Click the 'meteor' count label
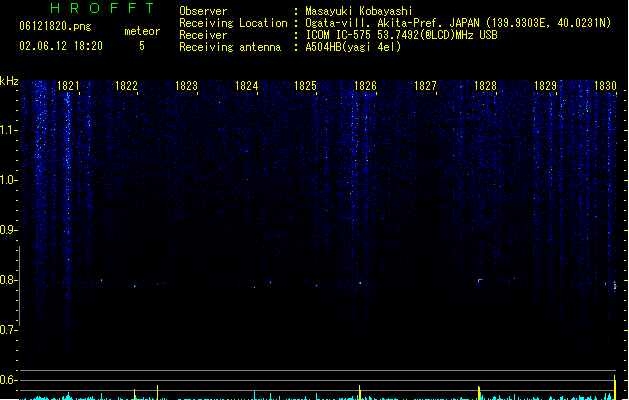Image resolution: width=629 pixels, height=400 pixels. point(142,31)
